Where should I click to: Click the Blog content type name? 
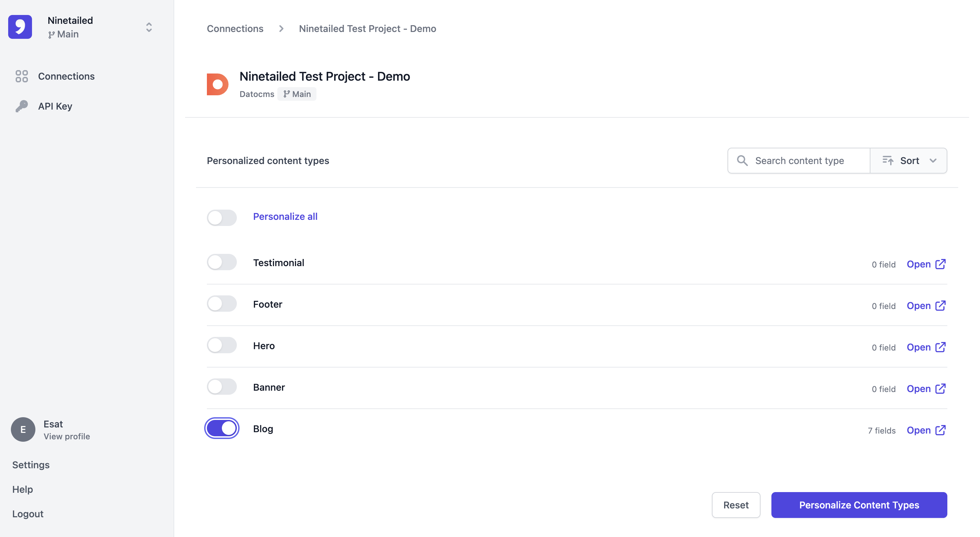click(263, 429)
